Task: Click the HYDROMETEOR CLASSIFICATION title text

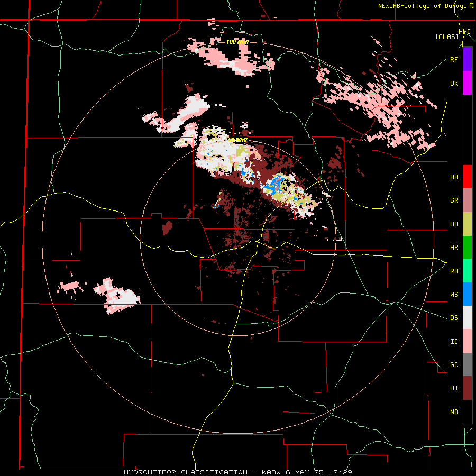Action: 186,472
